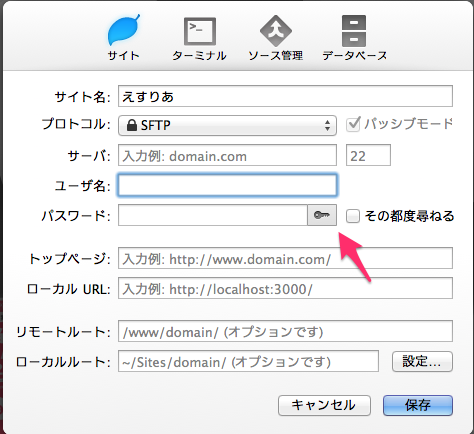Focus the サーバ domain.com field
474x434 pixels.
tap(227, 155)
